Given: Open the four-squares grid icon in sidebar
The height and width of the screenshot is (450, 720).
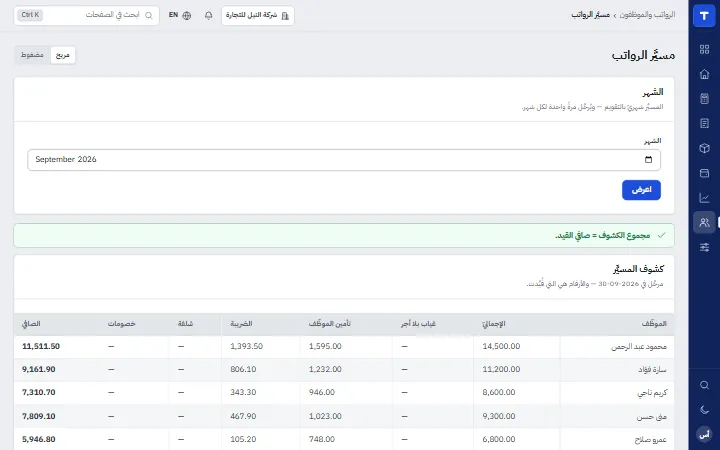Looking at the screenshot, I should click(x=704, y=50).
